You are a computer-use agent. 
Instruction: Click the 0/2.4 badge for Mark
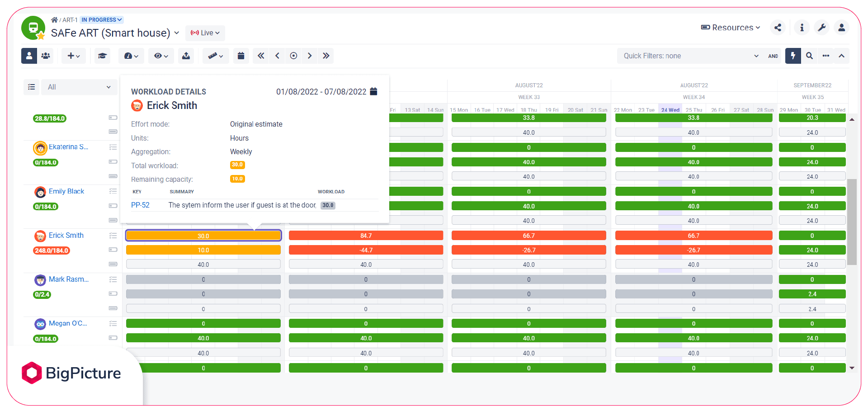(42, 294)
